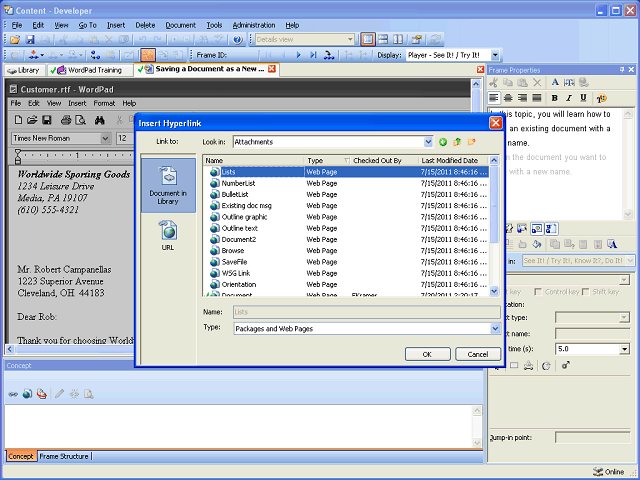Select URL link type icon
The image size is (640, 480).
168,235
